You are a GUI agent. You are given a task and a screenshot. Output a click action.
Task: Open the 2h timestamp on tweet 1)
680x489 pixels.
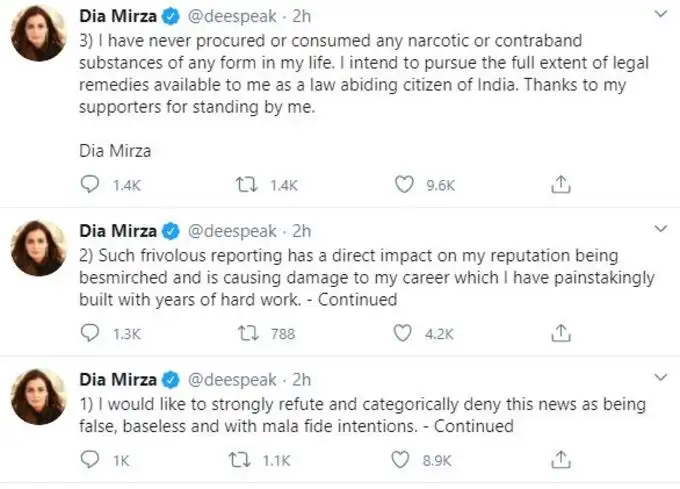point(300,379)
